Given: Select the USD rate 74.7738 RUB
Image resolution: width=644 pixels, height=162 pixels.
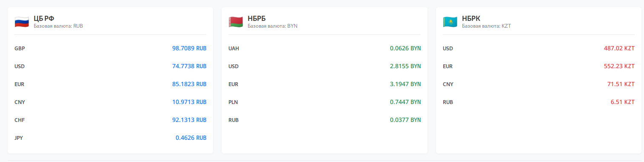Looking at the screenshot, I should (x=189, y=67).
